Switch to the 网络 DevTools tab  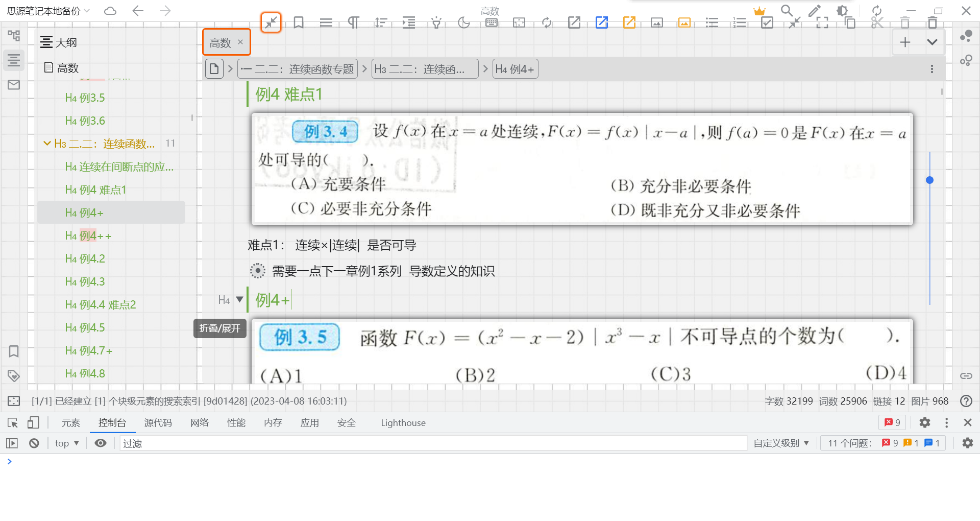tap(200, 422)
